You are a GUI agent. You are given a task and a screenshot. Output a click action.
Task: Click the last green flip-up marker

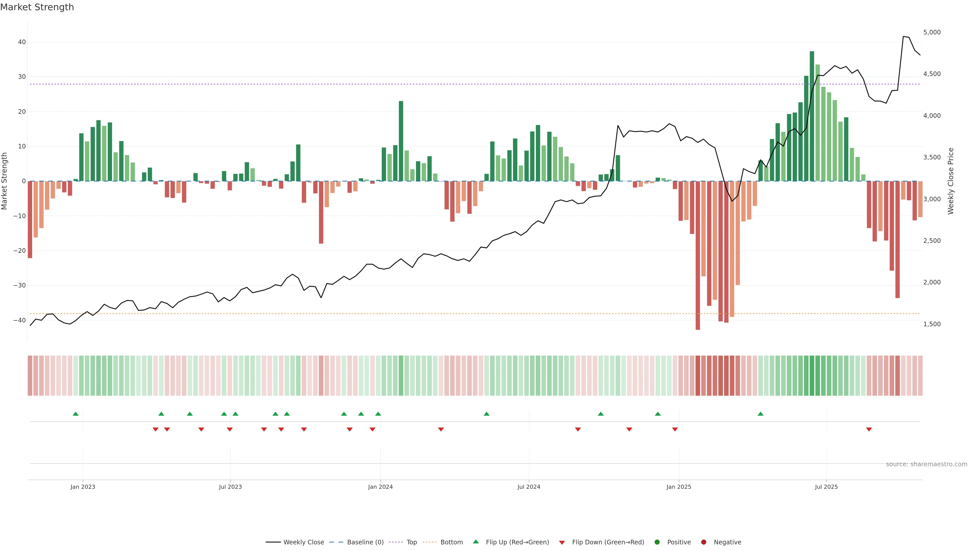pos(761,414)
